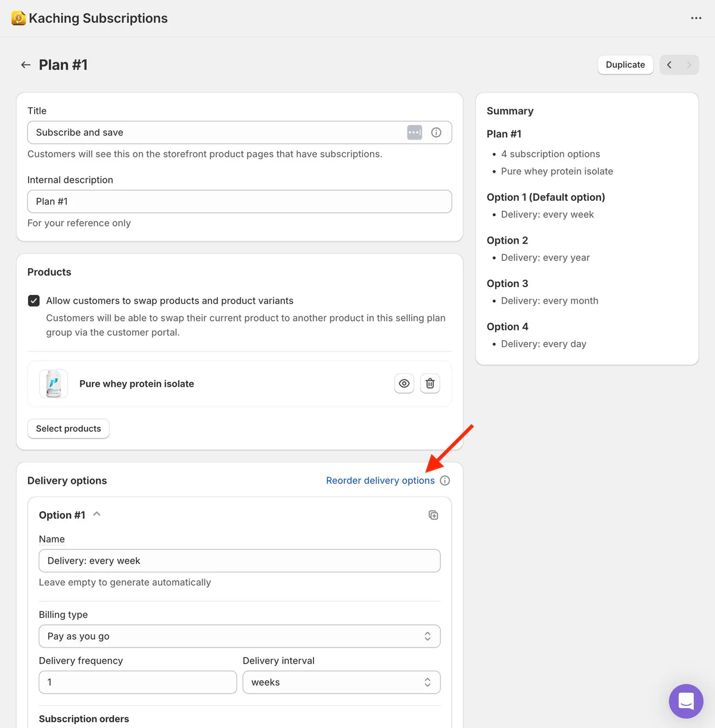Click the 'Option 3' heading in Summary
Screen dimensions: 715x728
(508, 284)
